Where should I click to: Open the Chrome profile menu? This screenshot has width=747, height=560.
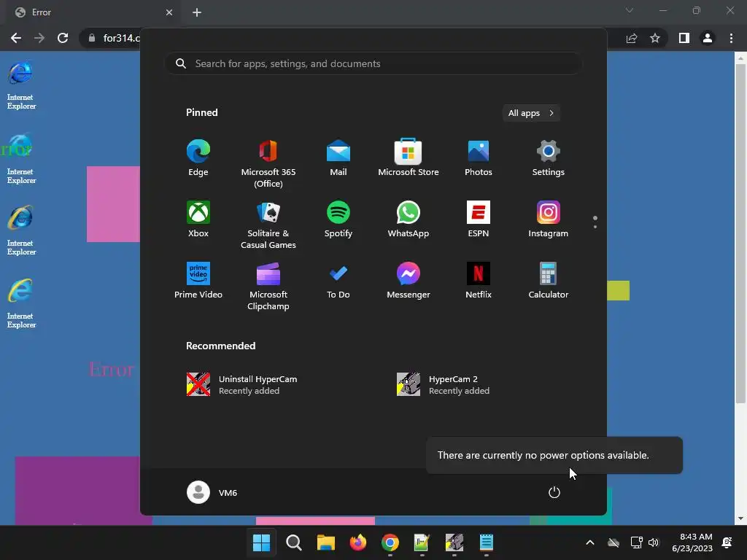[708, 38]
